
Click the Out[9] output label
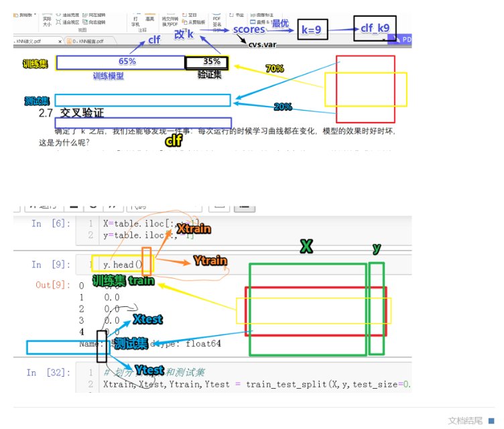(53, 285)
